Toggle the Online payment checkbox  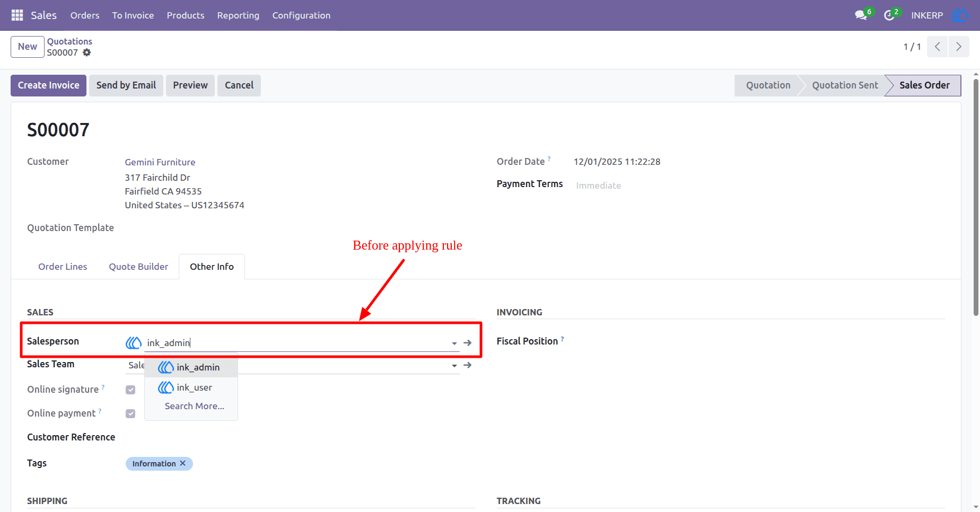[x=130, y=413]
